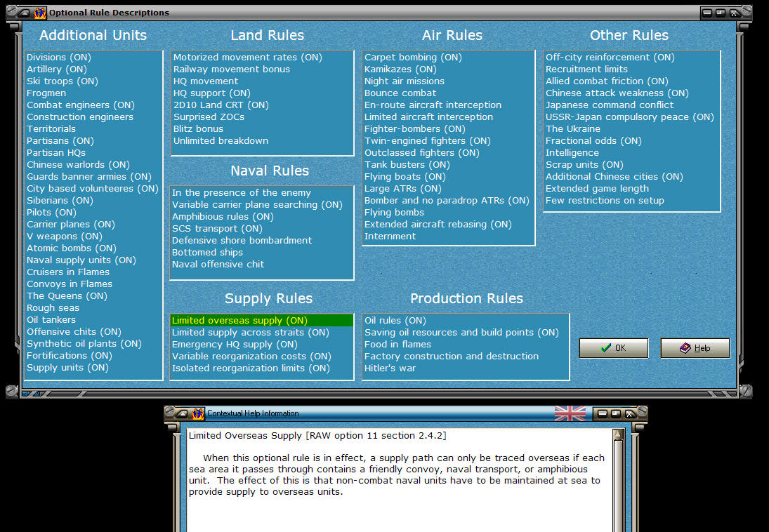This screenshot has height=532, width=769.
Task: Select Recruitment limits rule
Action: point(586,69)
